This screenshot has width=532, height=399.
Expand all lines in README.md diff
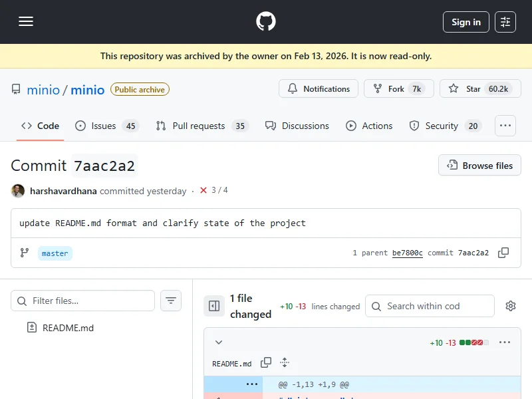[x=285, y=363]
